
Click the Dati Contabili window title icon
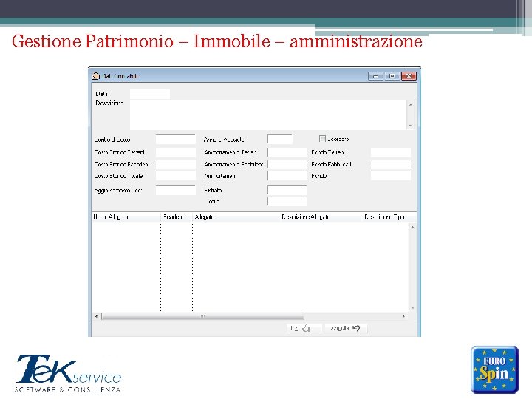95,75
